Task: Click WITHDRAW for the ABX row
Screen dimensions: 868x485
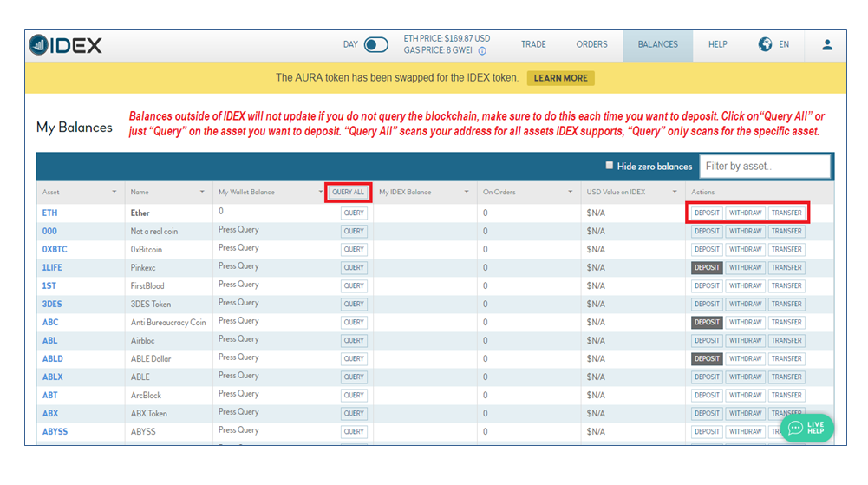Action: point(745,414)
